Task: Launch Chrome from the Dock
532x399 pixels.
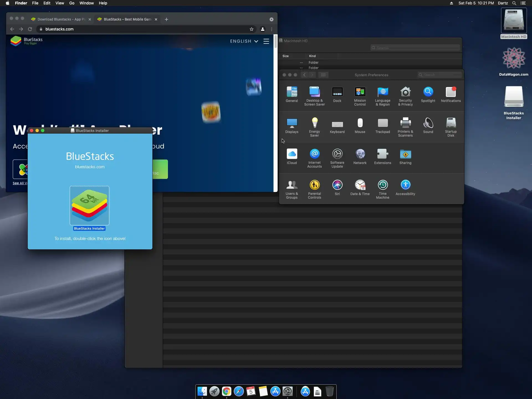Action: tap(226, 391)
